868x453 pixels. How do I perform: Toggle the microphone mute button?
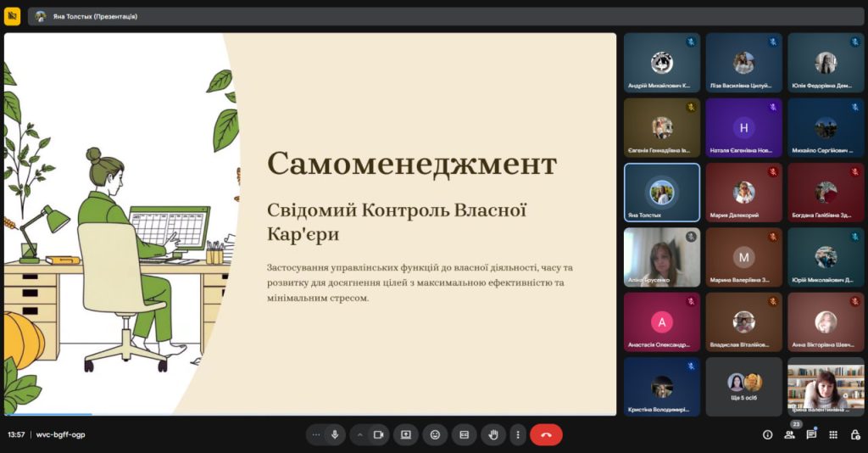335,434
